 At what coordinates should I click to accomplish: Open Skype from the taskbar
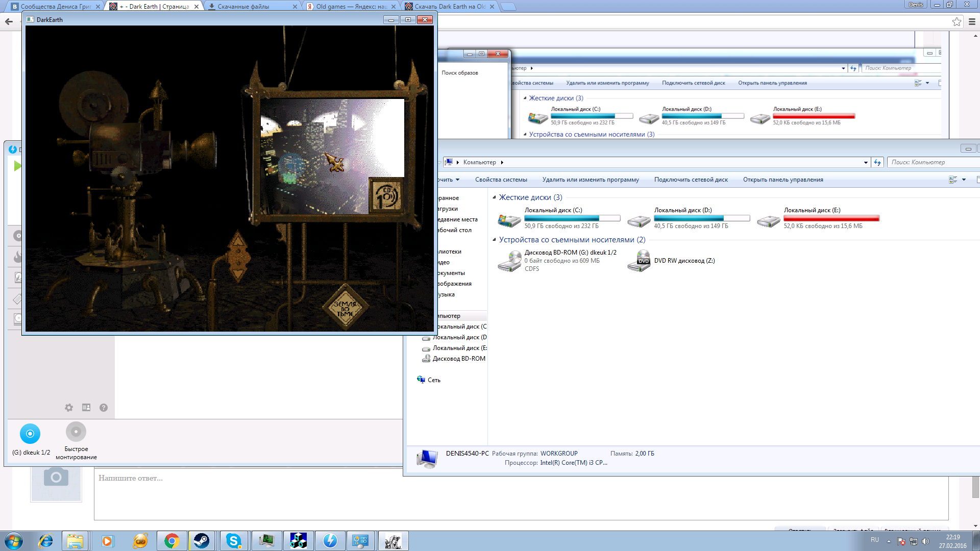[x=234, y=541]
